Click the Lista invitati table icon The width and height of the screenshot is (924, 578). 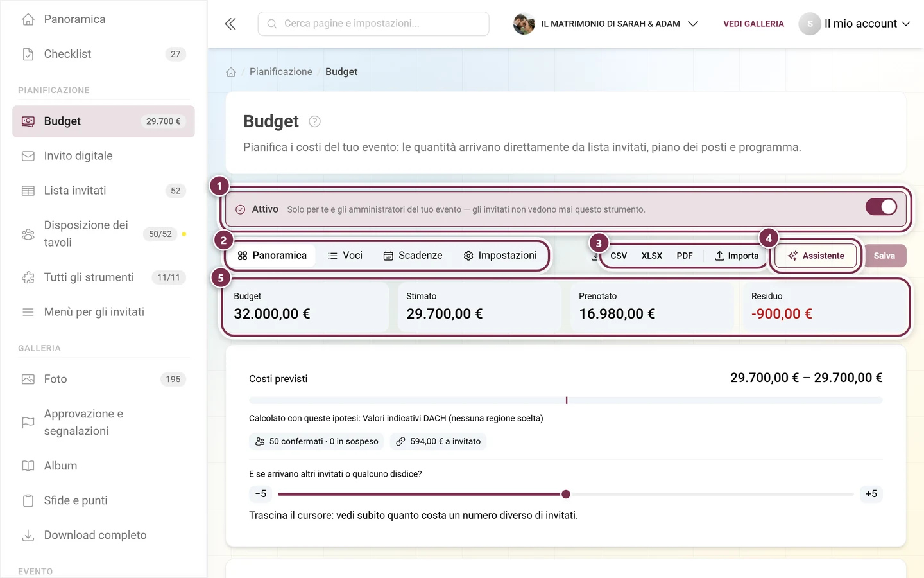28,191
